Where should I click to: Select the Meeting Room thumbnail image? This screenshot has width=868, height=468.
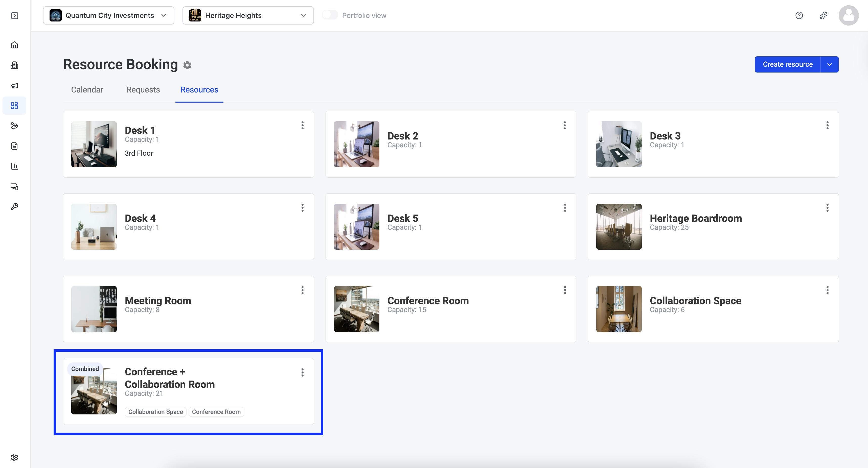click(94, 309)
